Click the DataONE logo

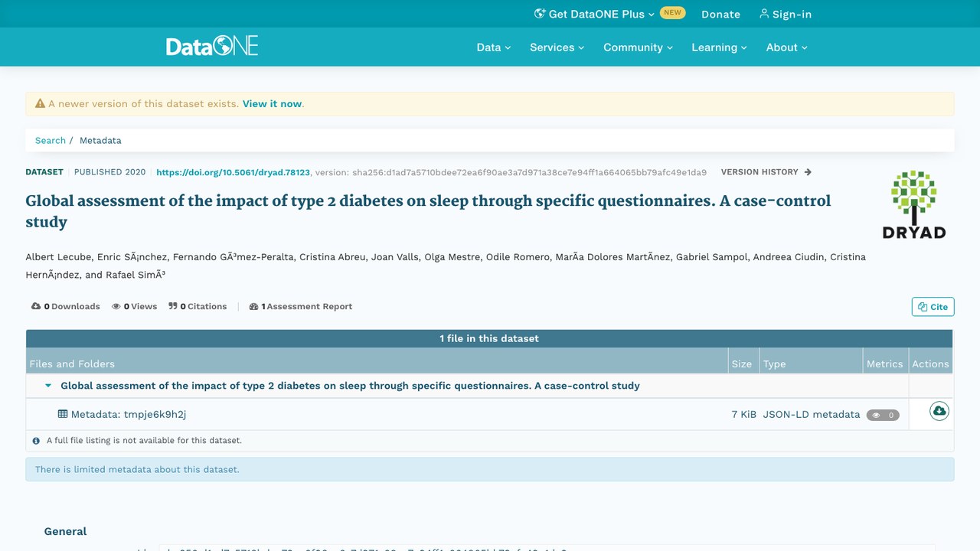[212, 46]
